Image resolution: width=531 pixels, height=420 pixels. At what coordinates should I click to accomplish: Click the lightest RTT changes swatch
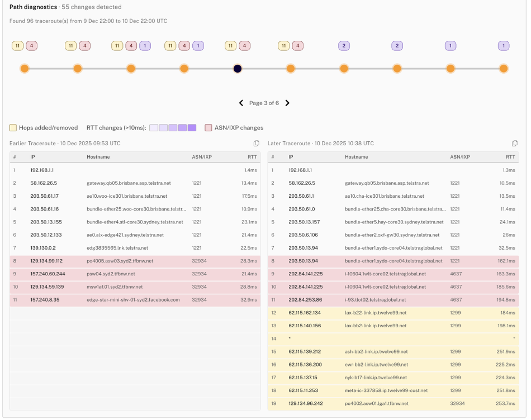[154, 128]
